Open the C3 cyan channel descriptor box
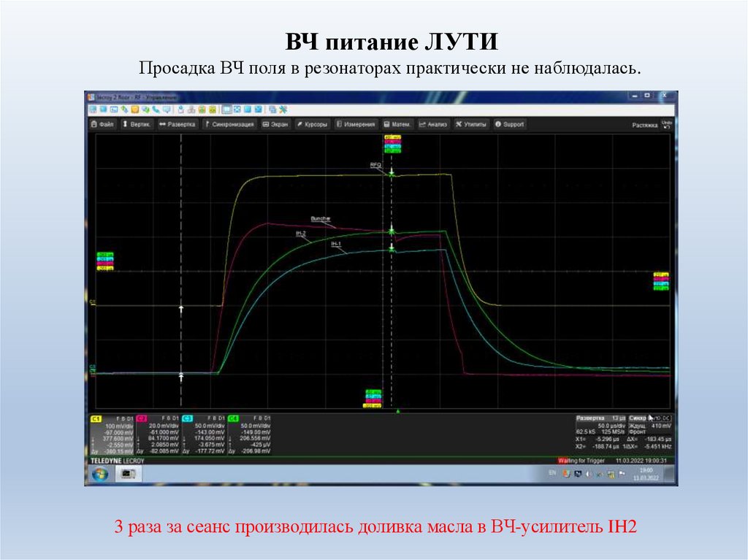Screen dimensions: 748x560 tap(205, 434)
